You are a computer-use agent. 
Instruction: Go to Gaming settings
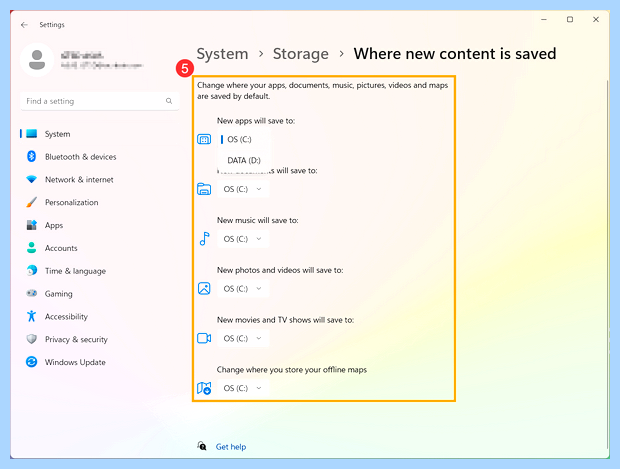(99, 294)
